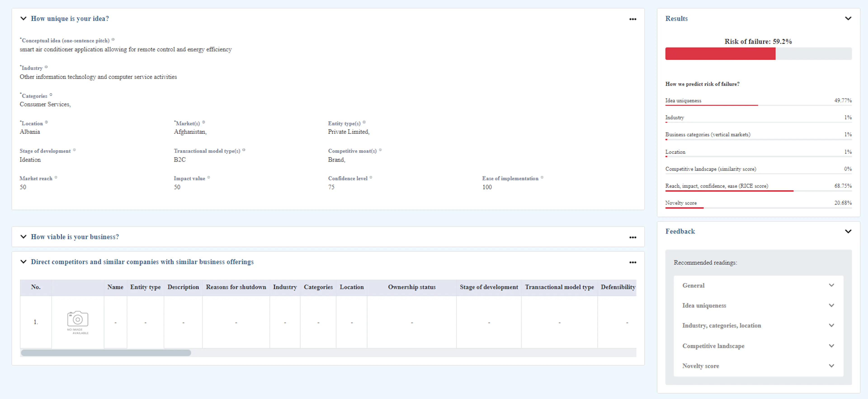Click the 'Risk of failure: 59.2%' heading

point(758,41)
